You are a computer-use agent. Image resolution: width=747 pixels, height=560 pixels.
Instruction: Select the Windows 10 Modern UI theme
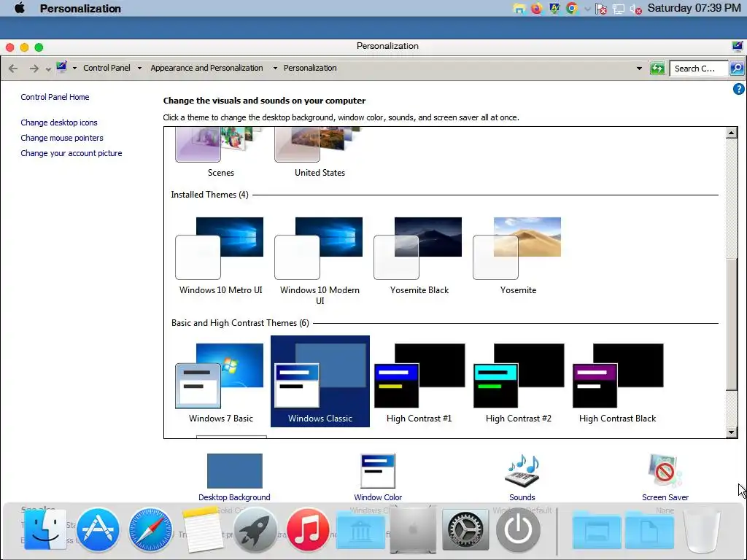[x=320, y=261]
